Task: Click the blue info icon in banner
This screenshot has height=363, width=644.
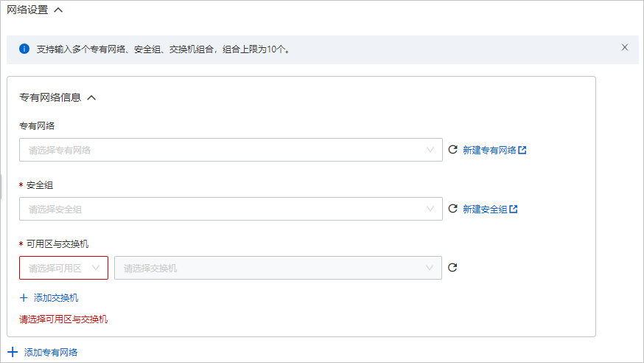Action: click(x=24, y=49)
